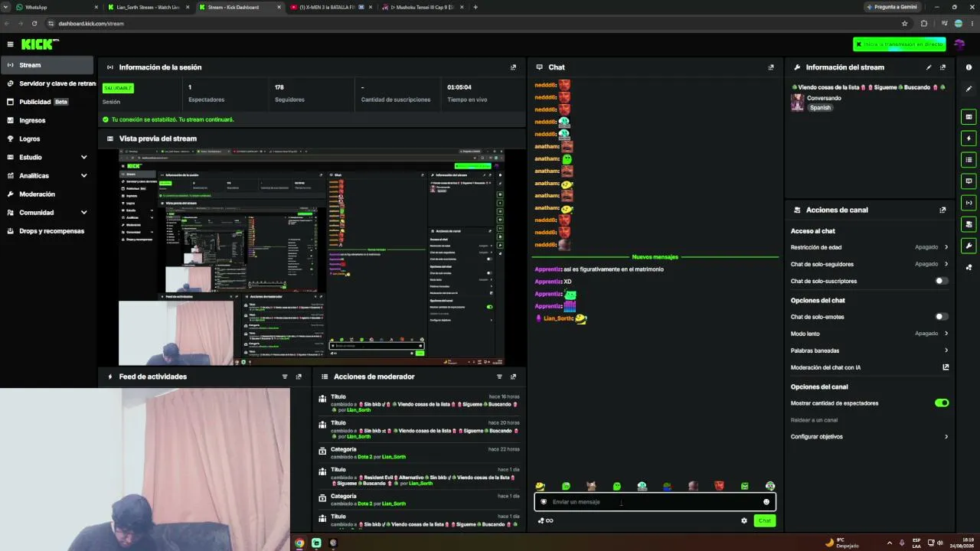
Task: Open Palabras baneadas settings
Action: [870, 350]
